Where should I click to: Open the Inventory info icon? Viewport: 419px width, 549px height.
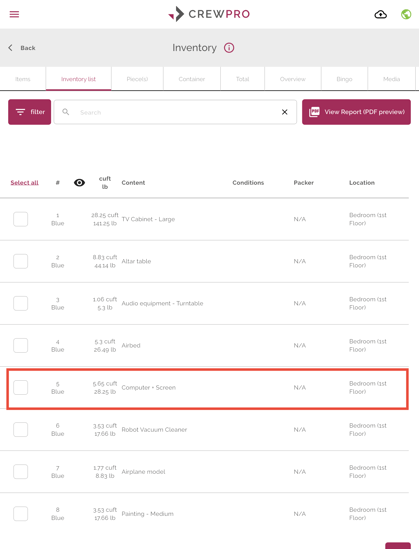pos(229,48)
